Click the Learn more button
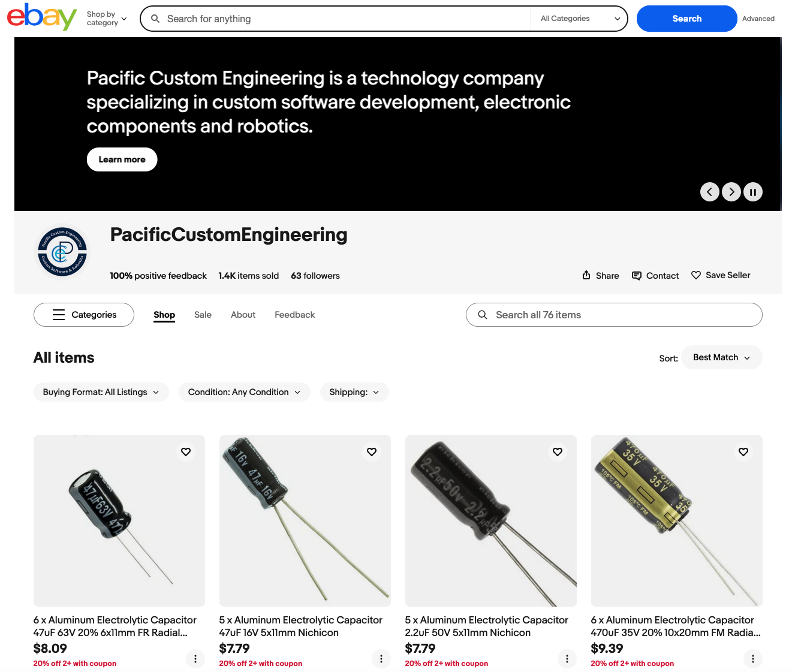 [x=122, y=159]
